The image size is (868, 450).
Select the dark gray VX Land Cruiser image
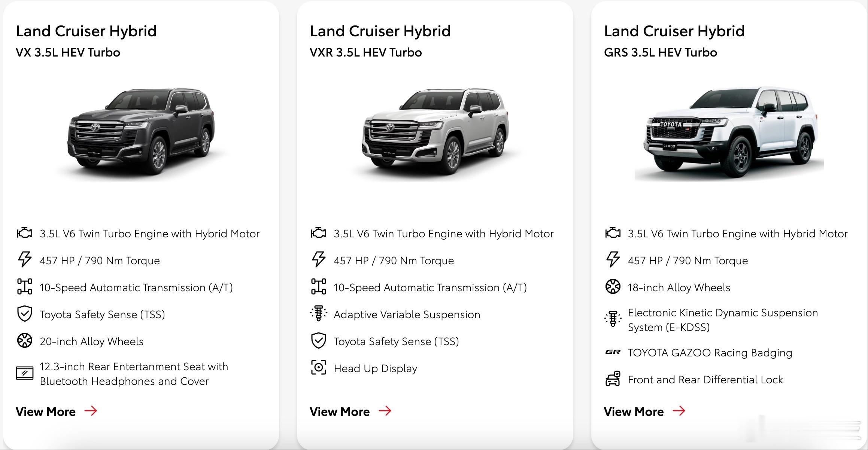[x=141, y=132]
